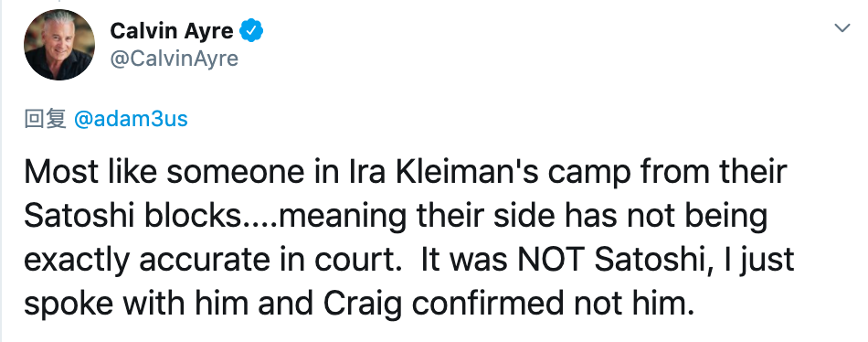The image size is (868, 342).
Task: Open the @CalvinAyre handle link
Action: click(x=174, y=58)
